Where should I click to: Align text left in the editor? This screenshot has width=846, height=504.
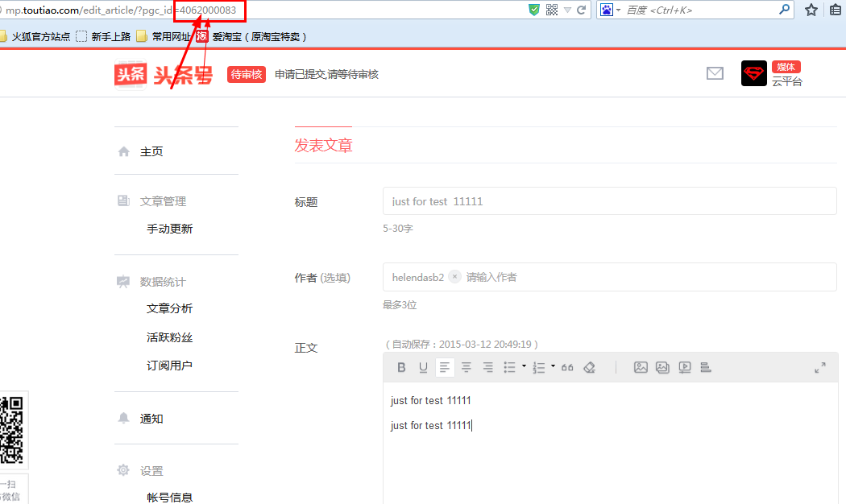(445, 368)
